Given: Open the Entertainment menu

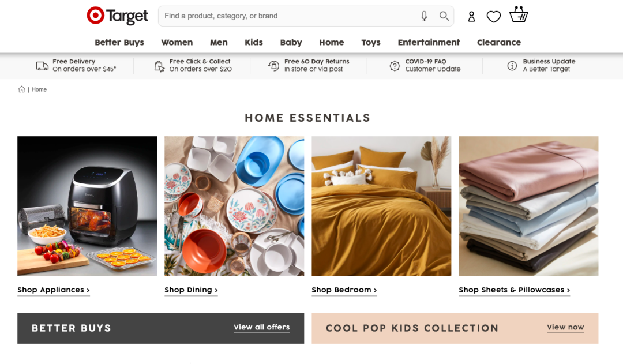Looking at the screenshot, I should coord(429,42).
